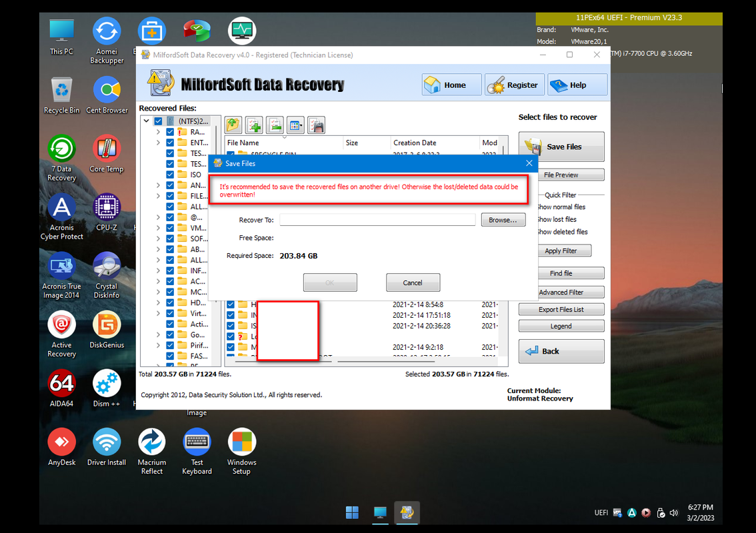Image resolution: width=756 pixels, height=533 pixels.
Task: Click the MilfordSoft app icon in taskbar
Action: pos(407,512)
